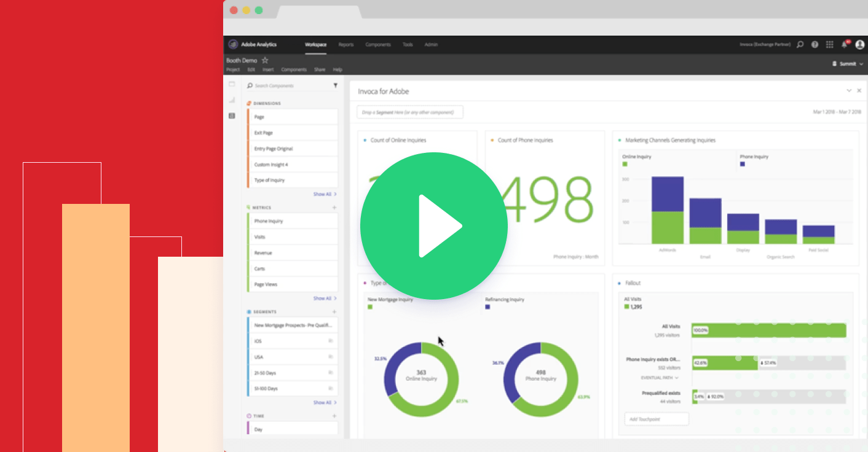
Task: Open the Search magnifier in the top bar
Action: (x=800, y=44)
